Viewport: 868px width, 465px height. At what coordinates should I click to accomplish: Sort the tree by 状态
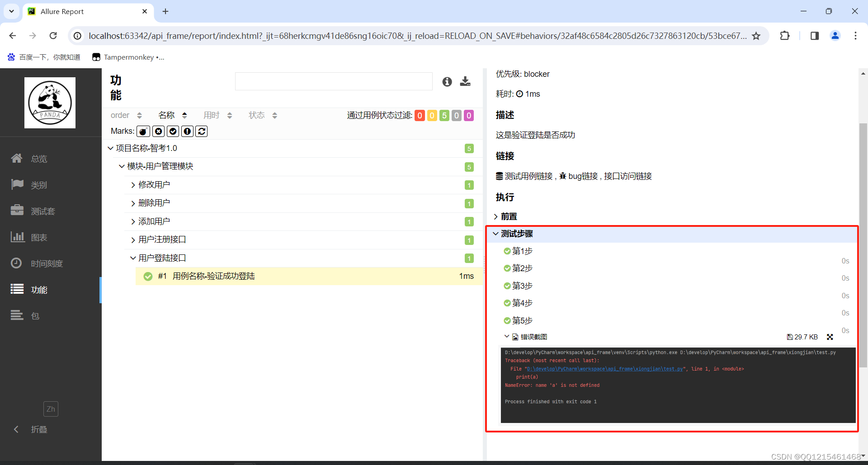tap(263, 115)
